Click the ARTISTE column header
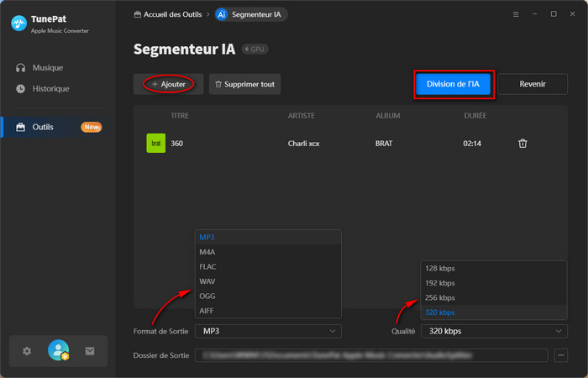The width and height of the screenshot is (588, 378). (302, 116)
